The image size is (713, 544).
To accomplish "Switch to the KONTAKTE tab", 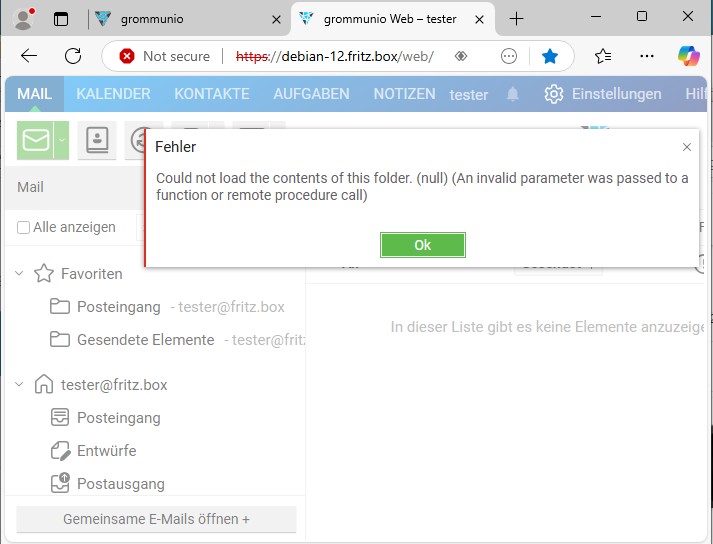I will 211,94.
